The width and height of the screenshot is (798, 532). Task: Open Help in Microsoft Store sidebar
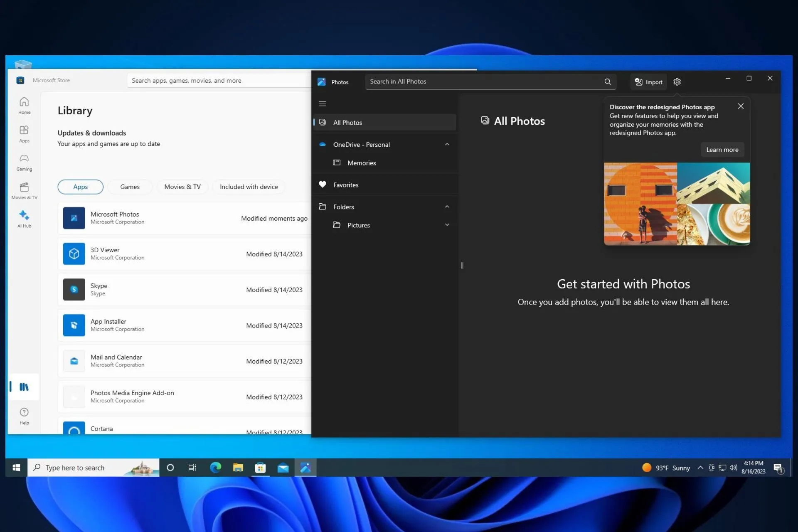24,416
